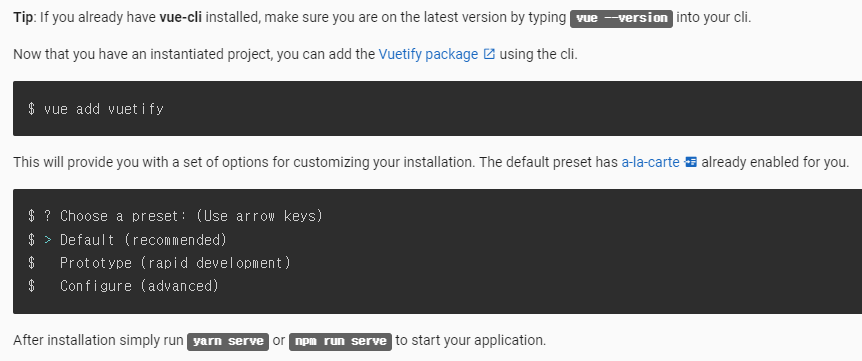Click the 'Choose a preset' prompt line
This screenshot has width=862, height=361.
[x=175, y=216]
